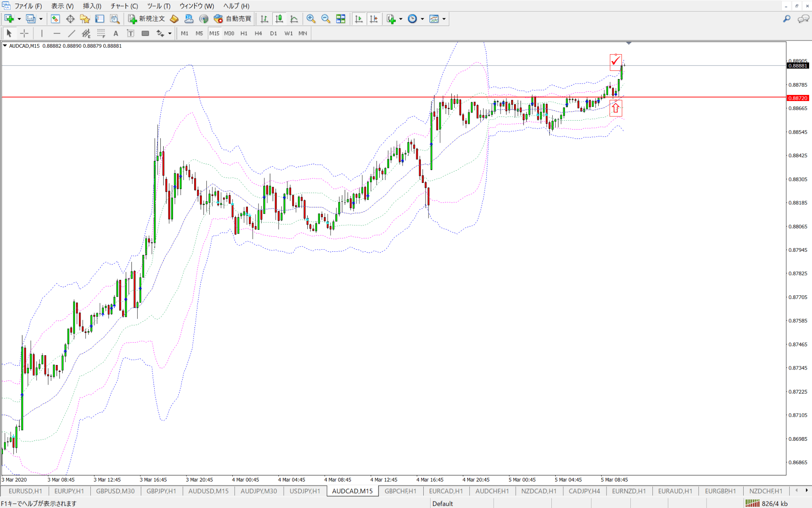Screen dimensions: 812x508
Task: Open the new chart dropdown arrow
Action: coord(19,19)
